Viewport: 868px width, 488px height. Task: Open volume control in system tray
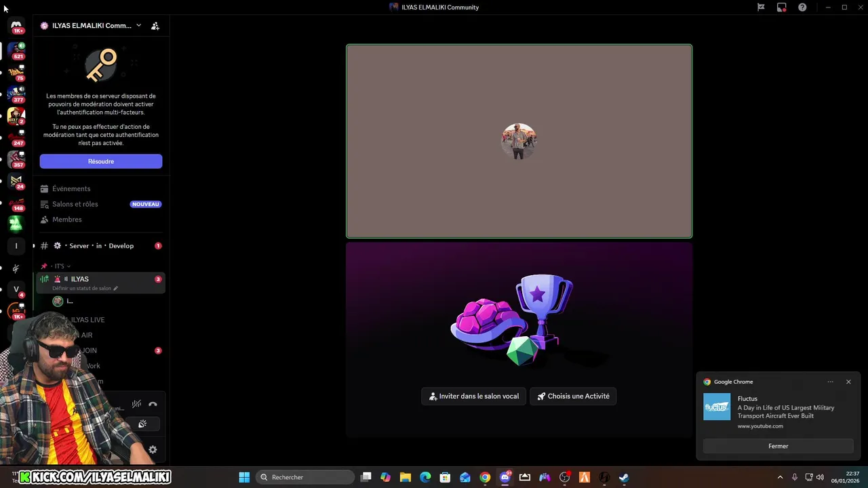tap(820, 477)
